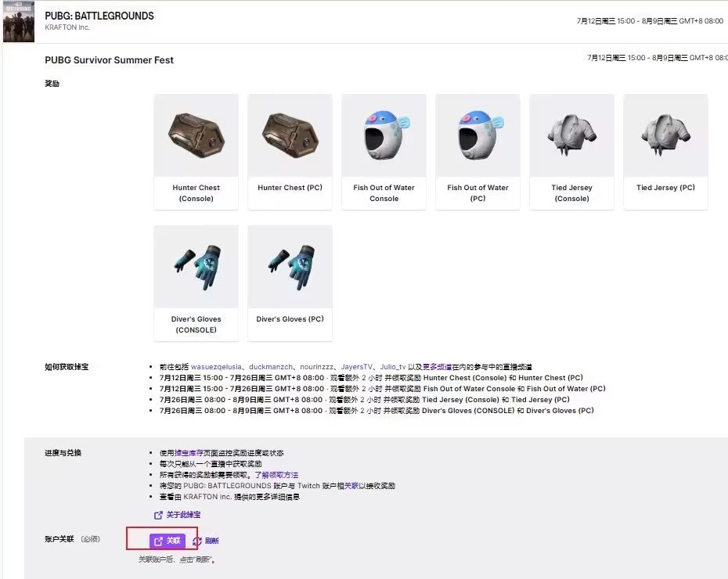Go to the nourinzzz channel link

click(317, 366)
